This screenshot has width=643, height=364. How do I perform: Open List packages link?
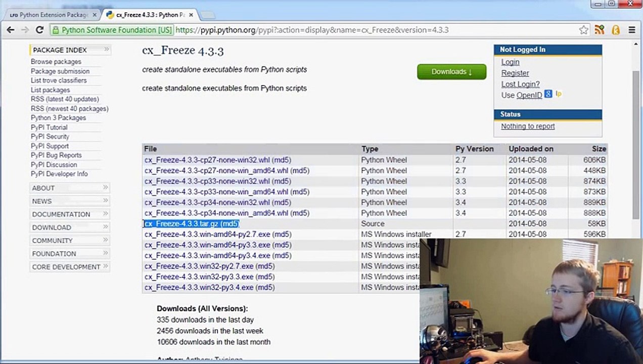coord(50,90)
